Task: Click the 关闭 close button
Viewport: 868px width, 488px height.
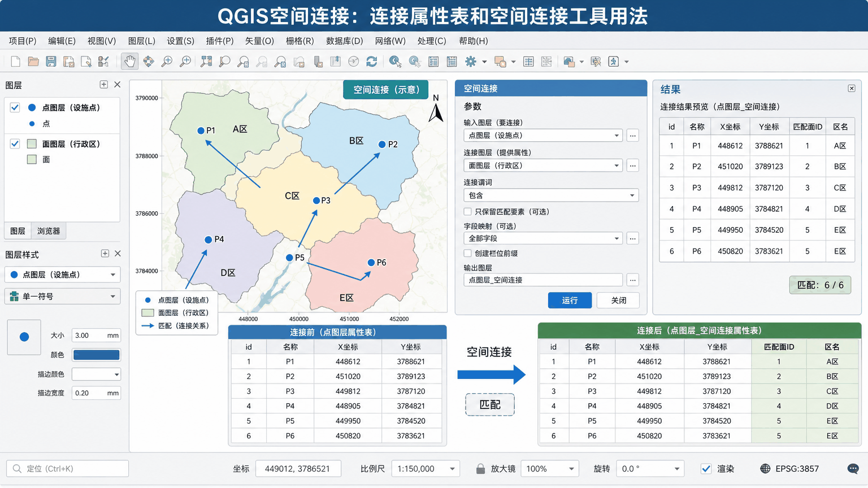Action: pyautogui.click(x=618, y=300)
